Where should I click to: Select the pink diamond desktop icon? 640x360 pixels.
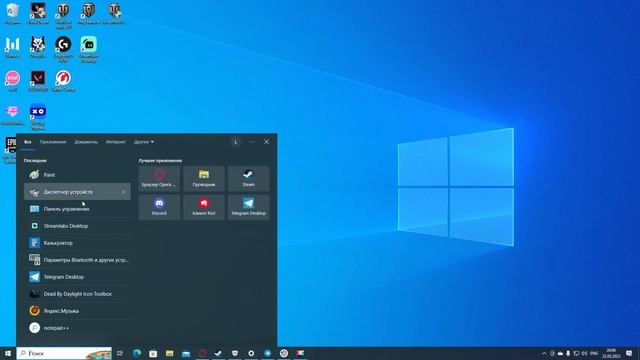(x=13, y=115)
